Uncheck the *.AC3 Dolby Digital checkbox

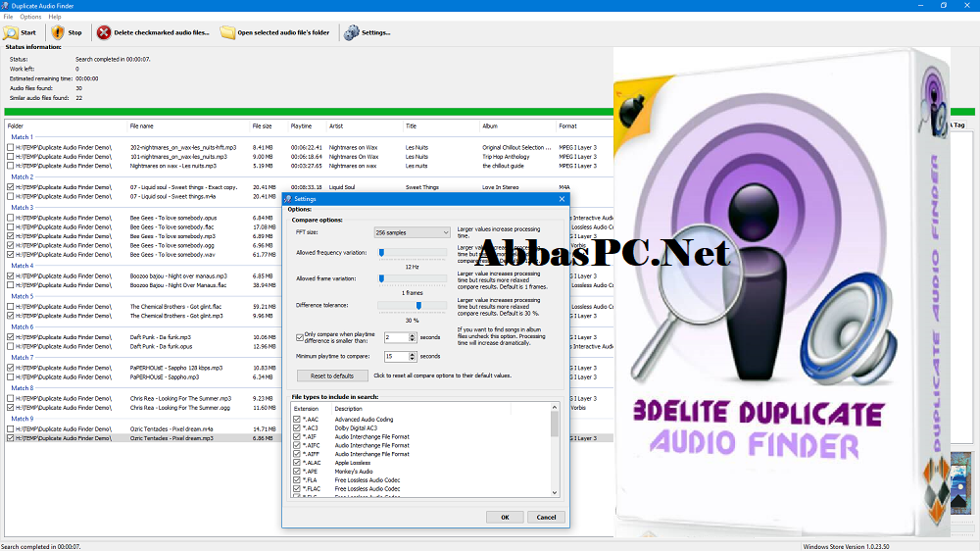[296, 428]
